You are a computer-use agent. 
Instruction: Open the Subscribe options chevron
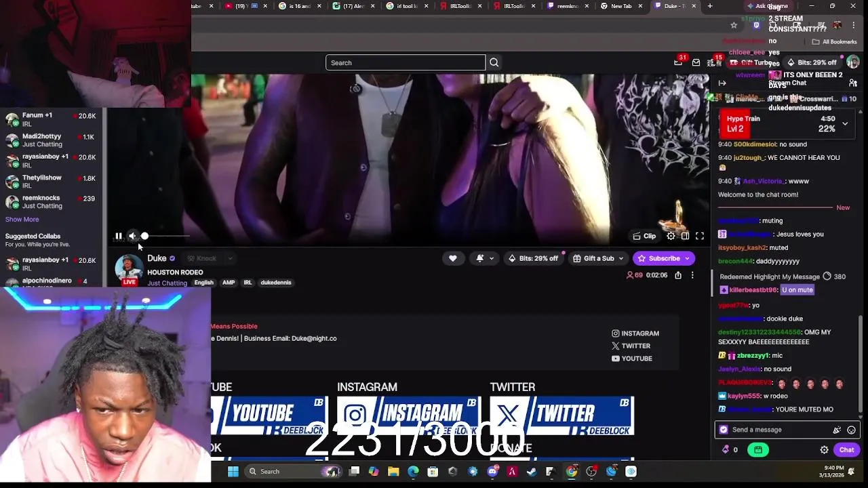(x=688, y=258)
